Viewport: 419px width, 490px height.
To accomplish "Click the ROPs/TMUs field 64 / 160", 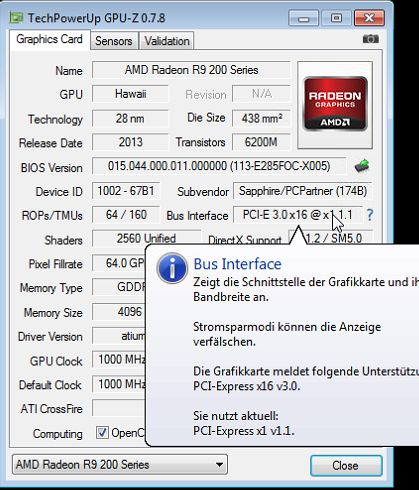I will coord(126,215).
